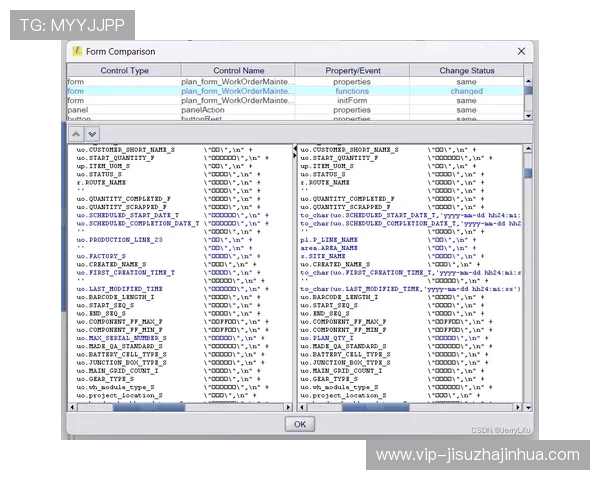Sort by Control Type column header

tap(124, 71)
